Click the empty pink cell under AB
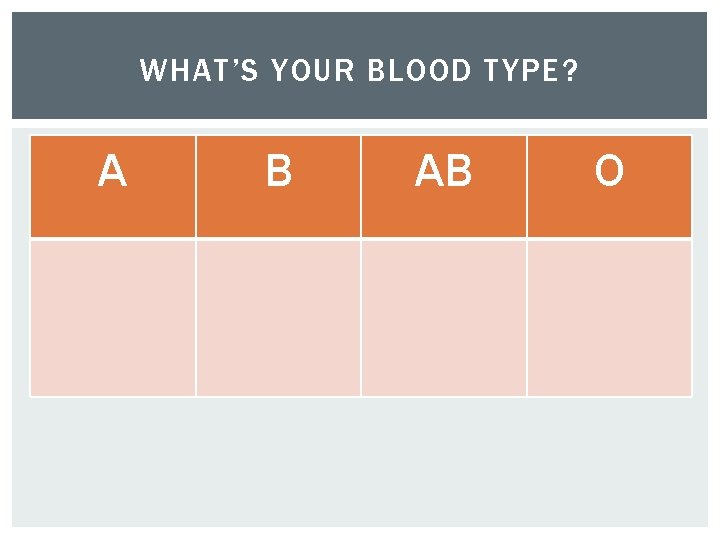 pos(444,318)
